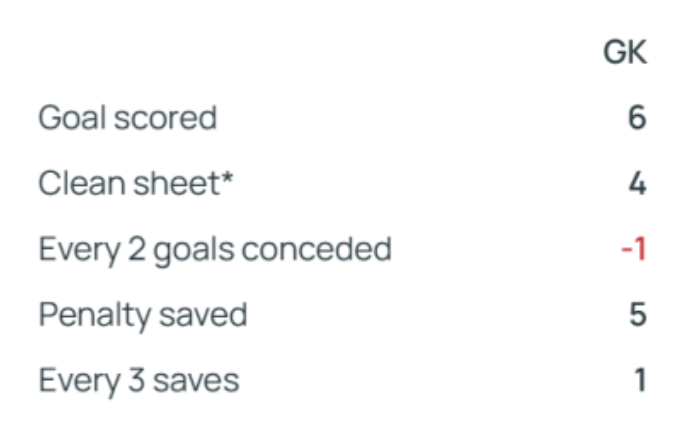This screenshot has height=436, width=674.
Task: Click the 6 points value for Goal scored
Action: 637,118
